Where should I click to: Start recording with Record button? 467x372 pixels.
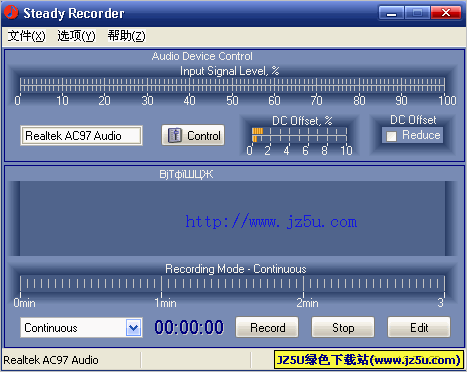point(267,327)
